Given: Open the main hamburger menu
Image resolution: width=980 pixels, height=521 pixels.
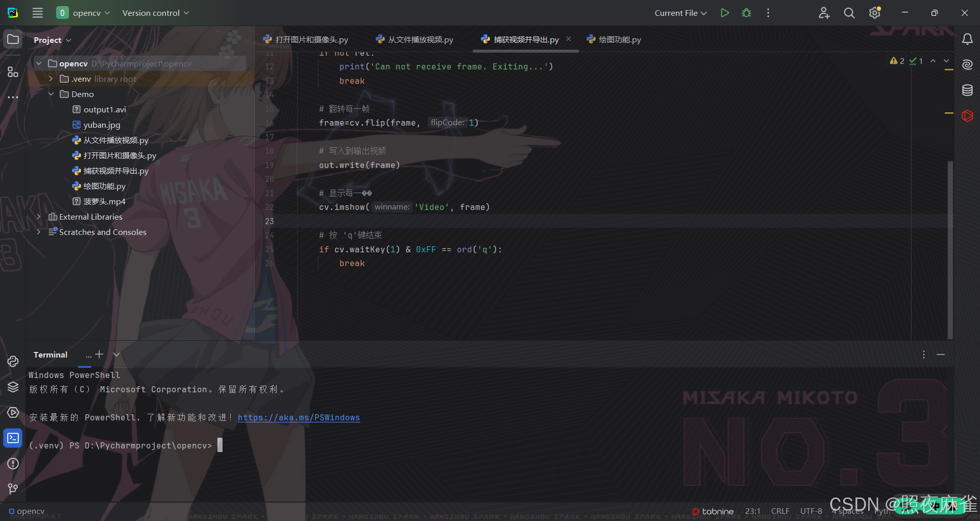Looking at the screenshot, I should pyautogui.click(x=38, y=13).
